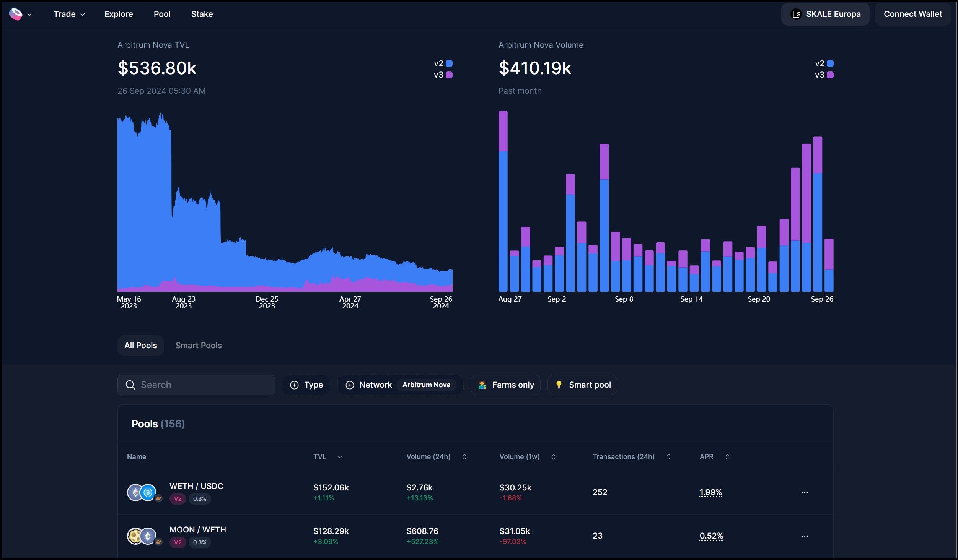Open the Explore menu item
The image size is (958, 560).
pyautogui.click(x=119, y=14)
